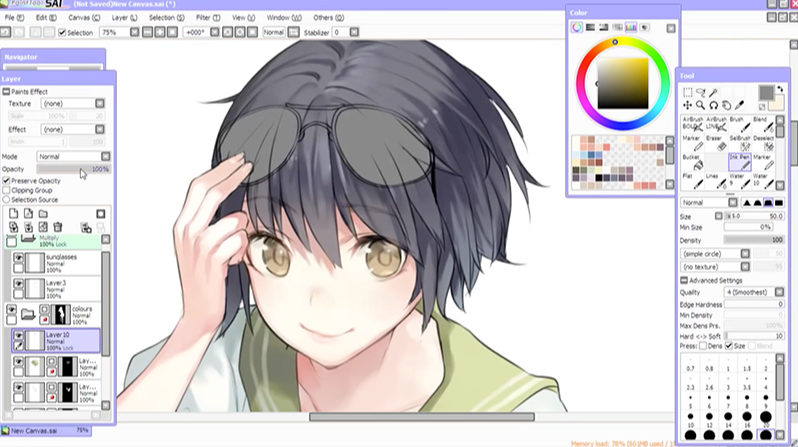Hide the sunglasses layer
Screen dimensions: 798x447
(x=18, y=258)
